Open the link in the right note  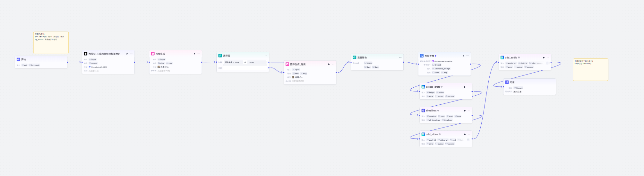(583, 64)
